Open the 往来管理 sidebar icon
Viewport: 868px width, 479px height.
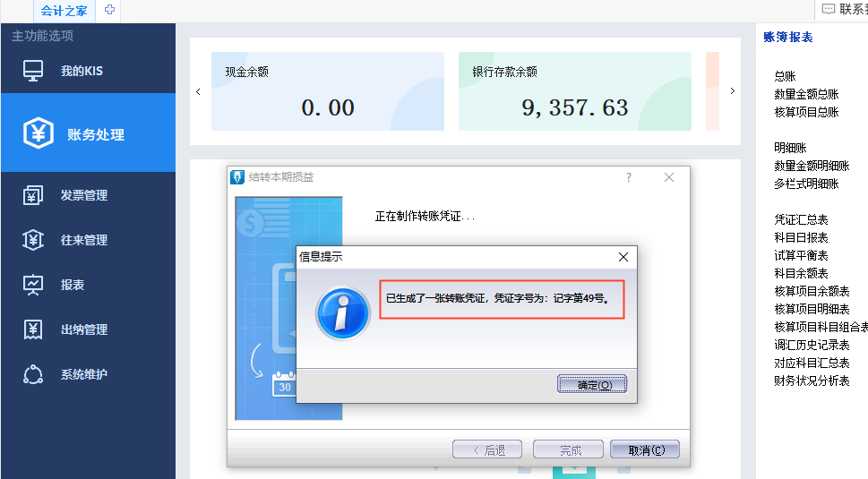pos(33,240)
